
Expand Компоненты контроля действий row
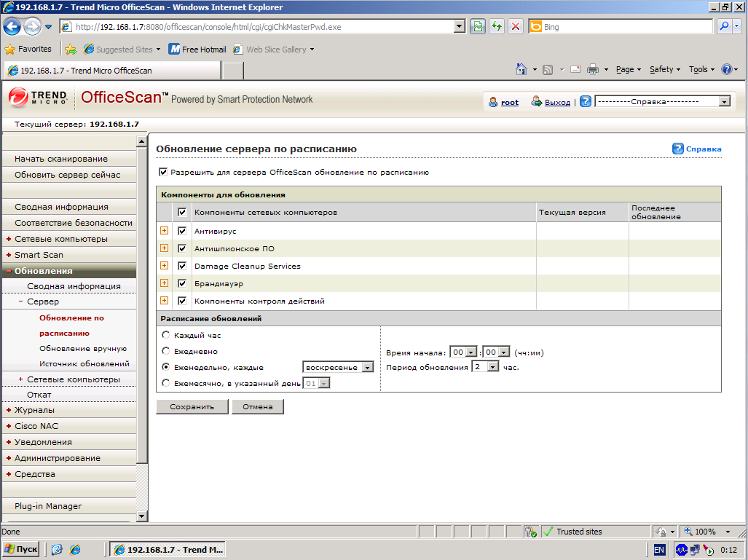(164, 301)
